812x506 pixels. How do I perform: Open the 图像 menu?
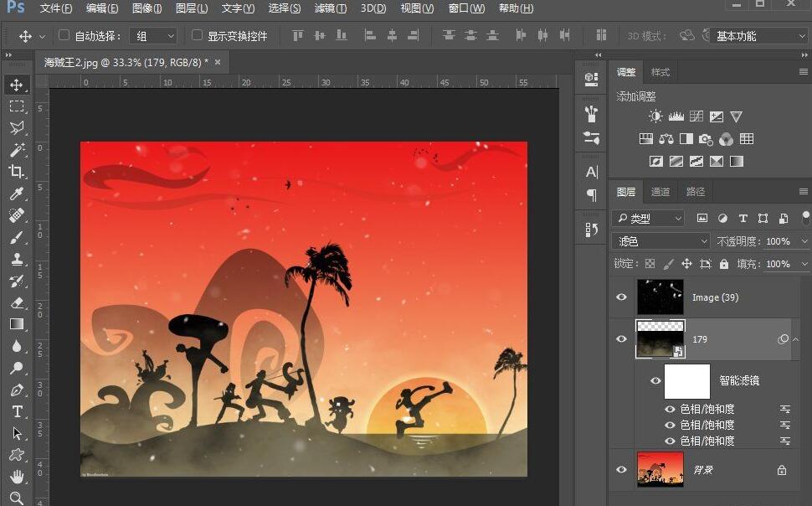tap(147, 8)
